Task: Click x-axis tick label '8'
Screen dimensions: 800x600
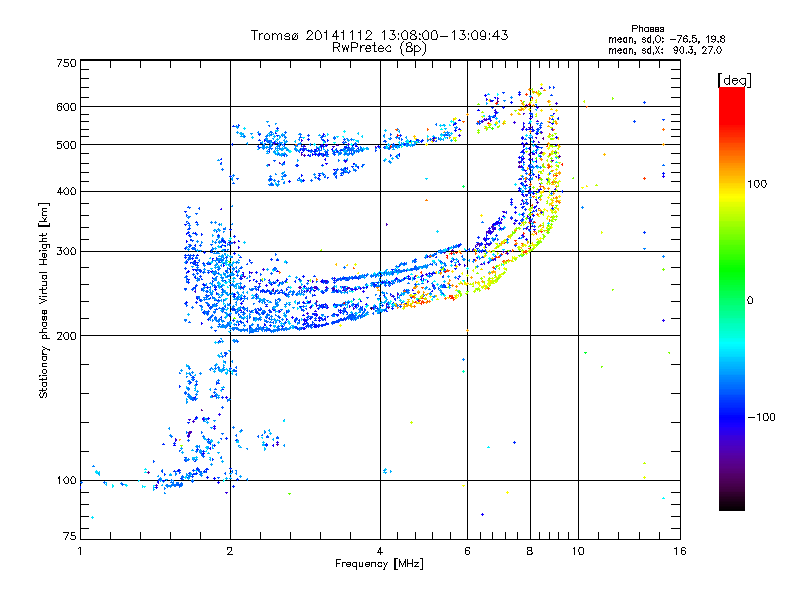Action: point(530,551)
